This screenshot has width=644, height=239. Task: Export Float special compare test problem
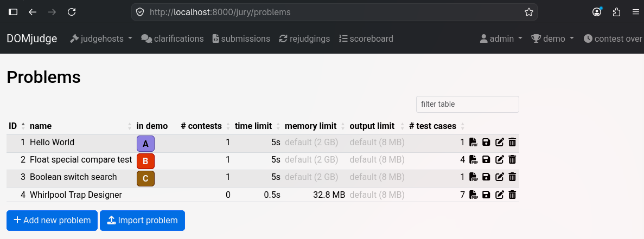coord(486,159)
